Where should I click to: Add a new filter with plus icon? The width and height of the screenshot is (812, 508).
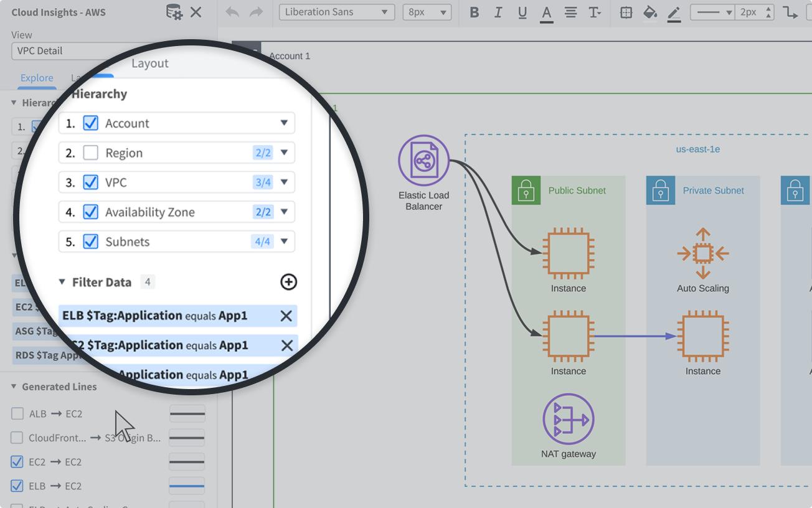click(x=288, y=282)
